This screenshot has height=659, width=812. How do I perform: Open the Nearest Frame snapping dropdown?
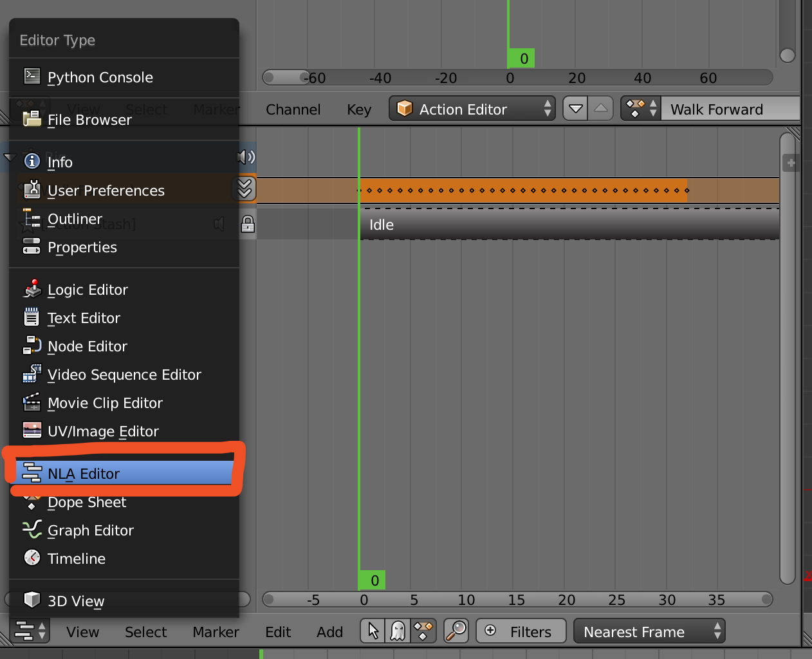pyautogui.click(x=649, y=631)
